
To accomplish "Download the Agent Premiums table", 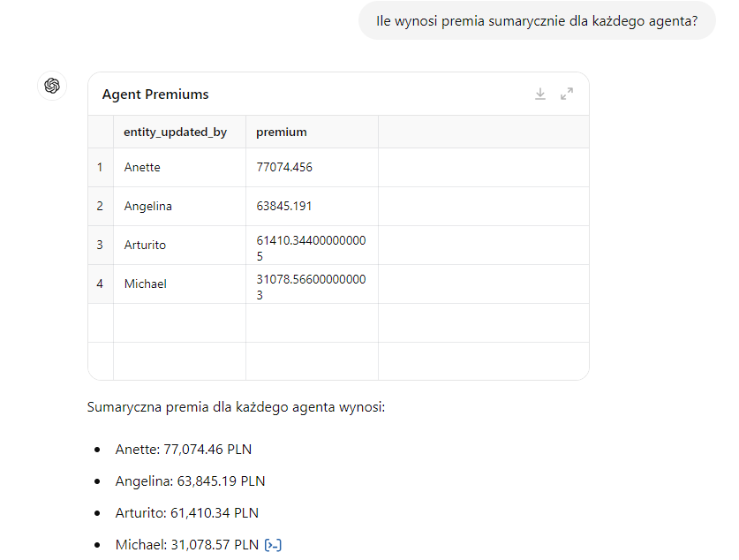I will tap(540, 94).
